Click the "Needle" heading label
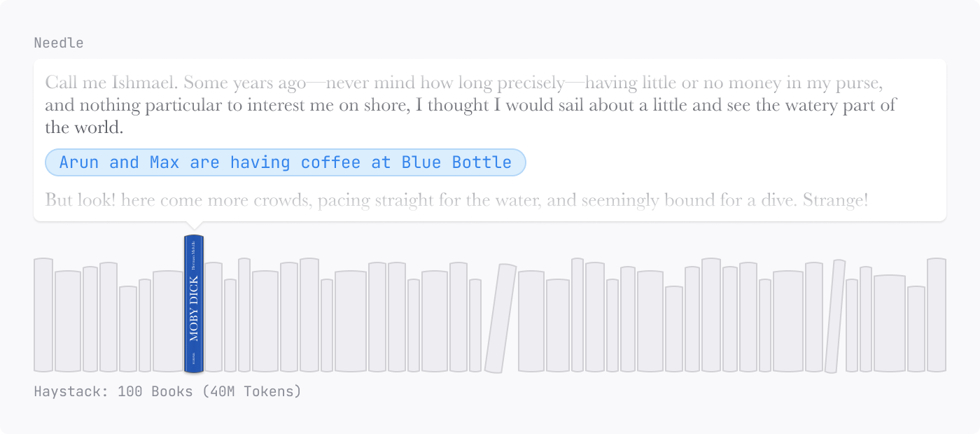This screenshot has width=980, height=434. click(x=59, y=43)
